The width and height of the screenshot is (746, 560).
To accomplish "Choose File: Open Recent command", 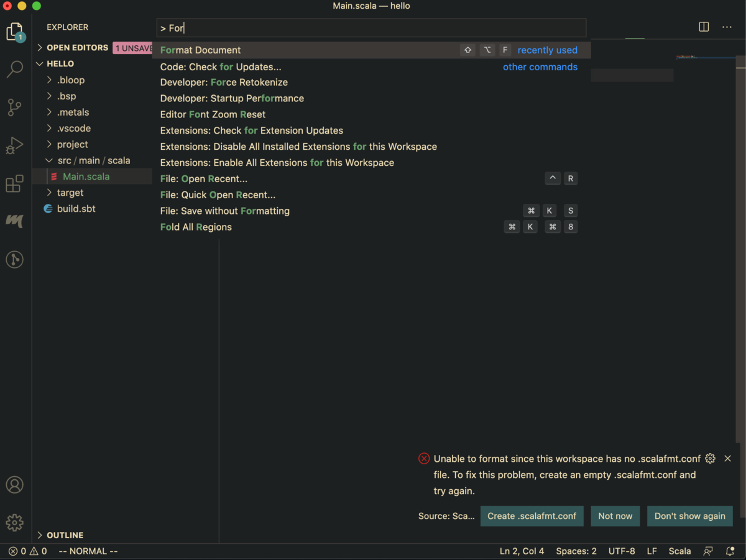I will click(372, 179).
